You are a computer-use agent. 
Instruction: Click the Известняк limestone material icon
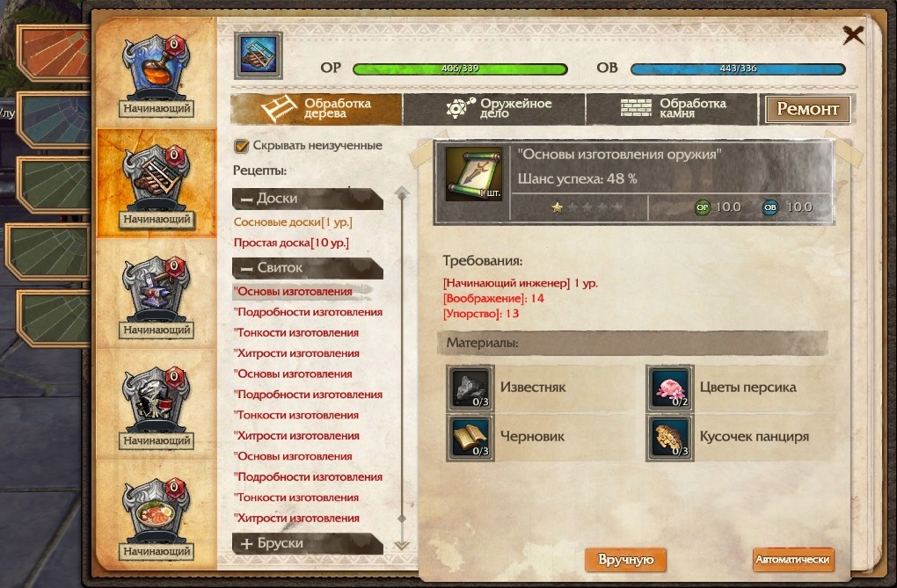[470, 388]
